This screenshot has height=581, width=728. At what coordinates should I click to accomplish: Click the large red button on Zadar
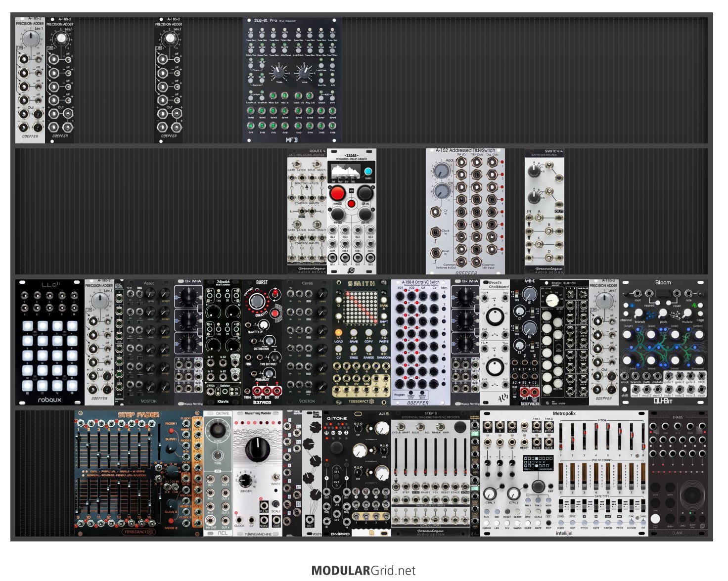[338, 192]
